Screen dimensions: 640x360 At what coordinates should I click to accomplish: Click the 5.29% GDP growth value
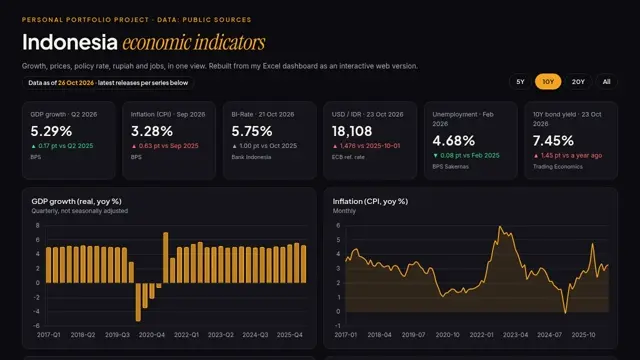pyautogui.click(x=51, y=131)
